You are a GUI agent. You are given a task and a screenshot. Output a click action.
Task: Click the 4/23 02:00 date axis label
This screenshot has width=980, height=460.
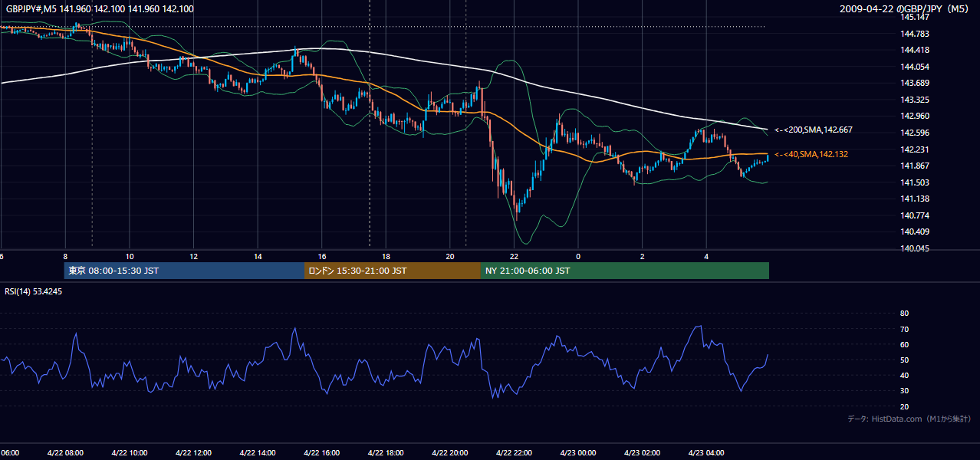[643, 452]
